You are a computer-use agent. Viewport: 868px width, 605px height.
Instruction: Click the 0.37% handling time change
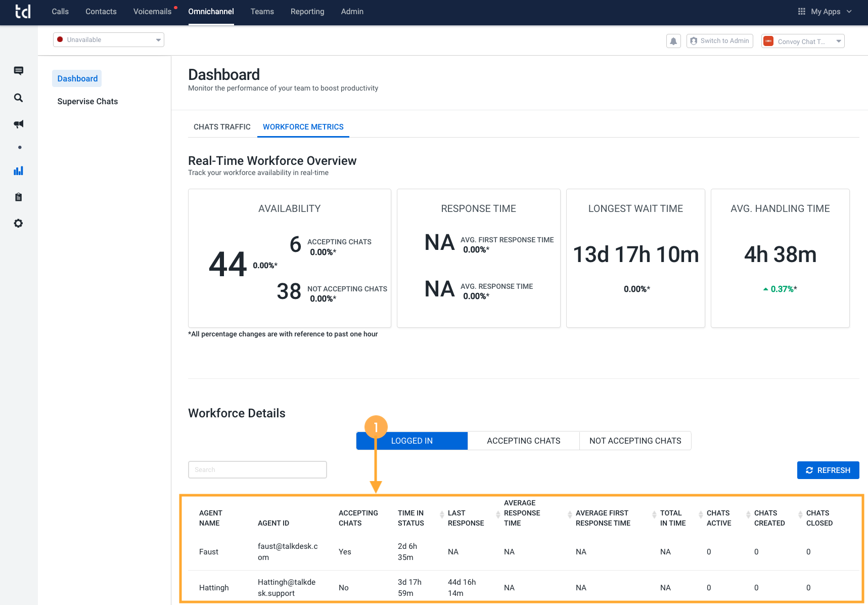click(780, 289)
